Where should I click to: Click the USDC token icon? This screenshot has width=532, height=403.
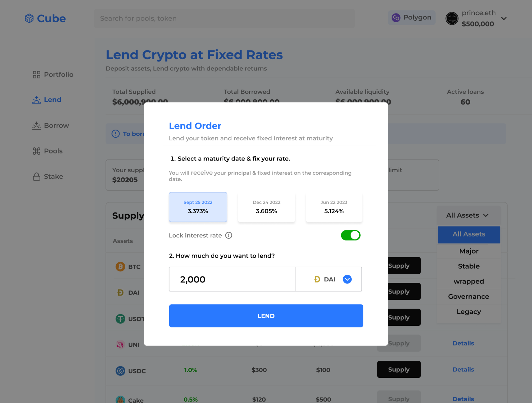(x=120, y=371)
